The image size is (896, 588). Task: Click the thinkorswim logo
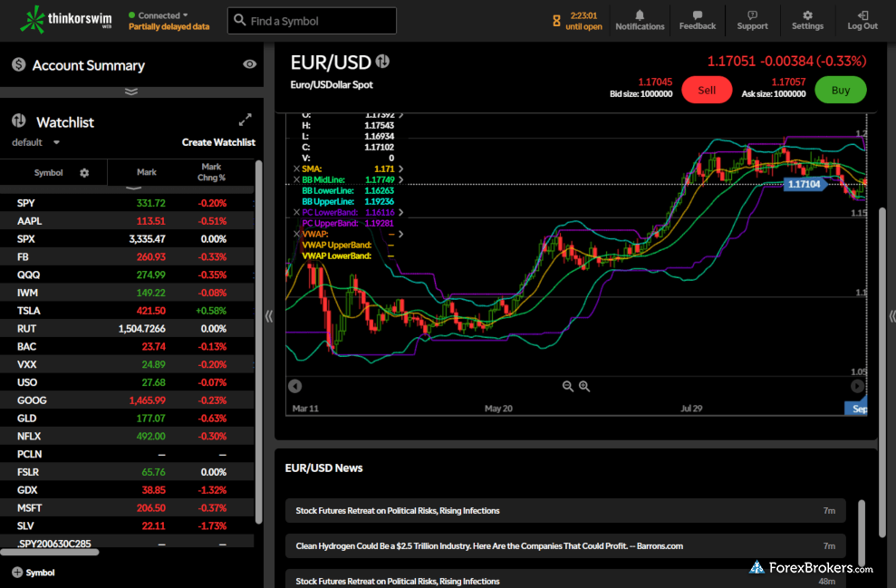click(x=66, y=19)
